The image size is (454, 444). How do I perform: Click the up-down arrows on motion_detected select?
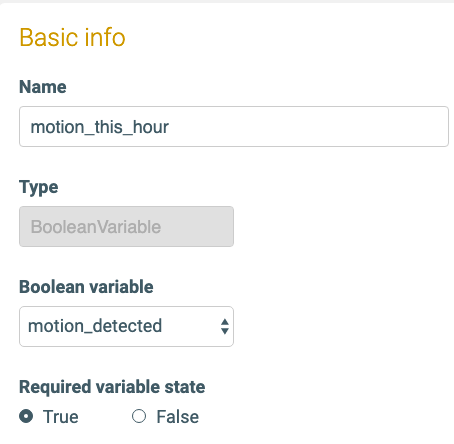click(225, 326)
